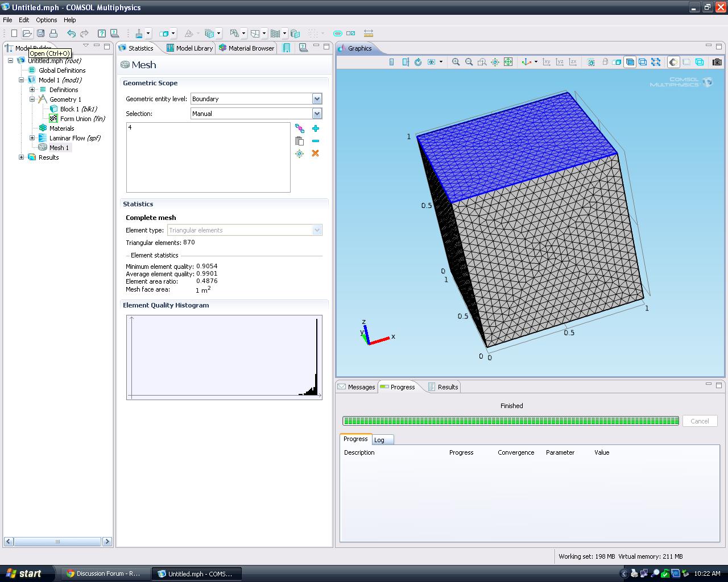This screenshot has height=582, width=728.
Task: Expand the Results node in tree
Action: click(22, 157)
